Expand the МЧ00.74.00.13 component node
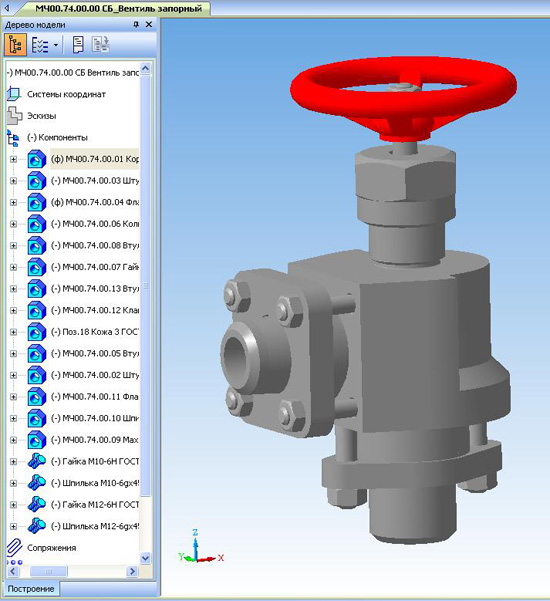Screen dimensions: 550x601 [13, 289]
